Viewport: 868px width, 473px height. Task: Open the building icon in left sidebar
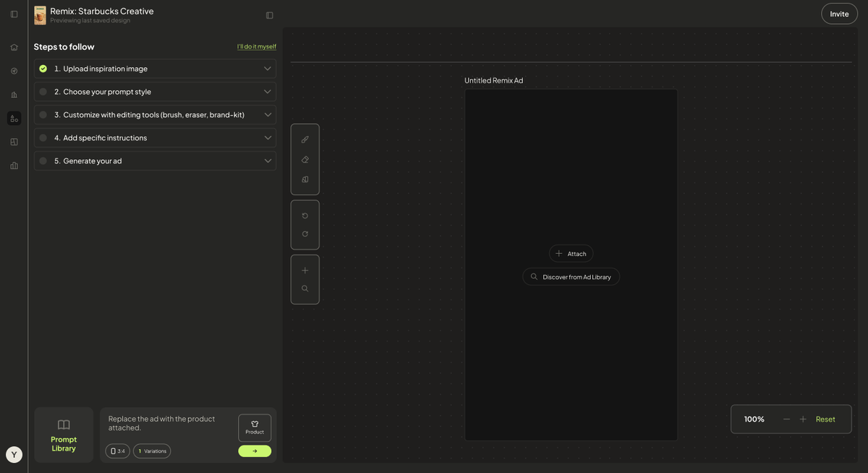[x=14, y=95]
